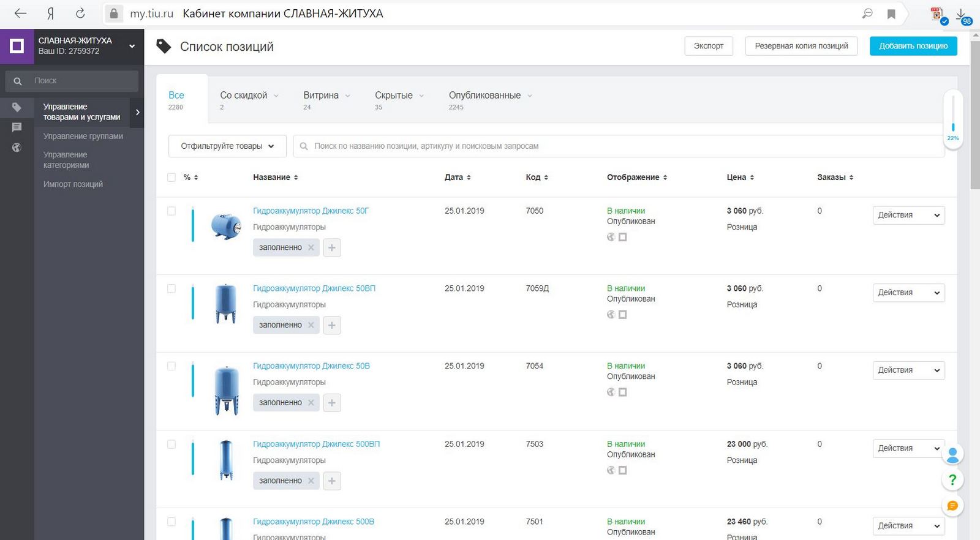
Task: Open the messages icon in left sidebar
Action: pos(17,127)
